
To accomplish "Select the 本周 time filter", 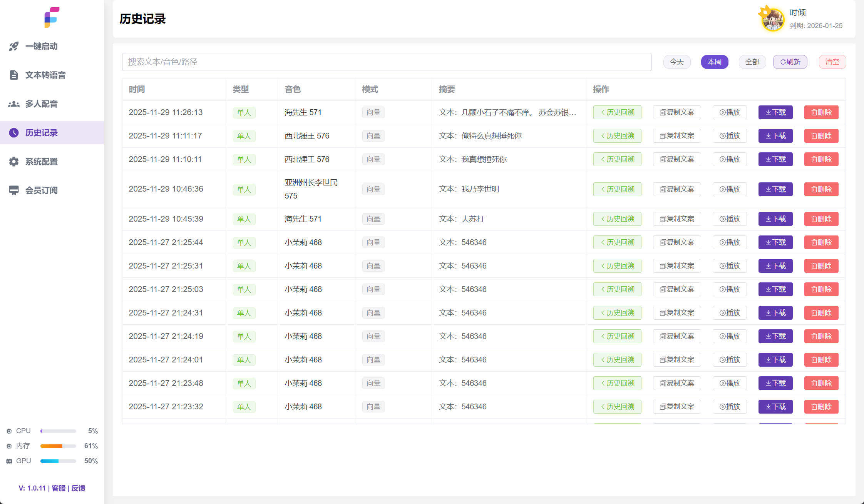I will click(x=714, y=62).
